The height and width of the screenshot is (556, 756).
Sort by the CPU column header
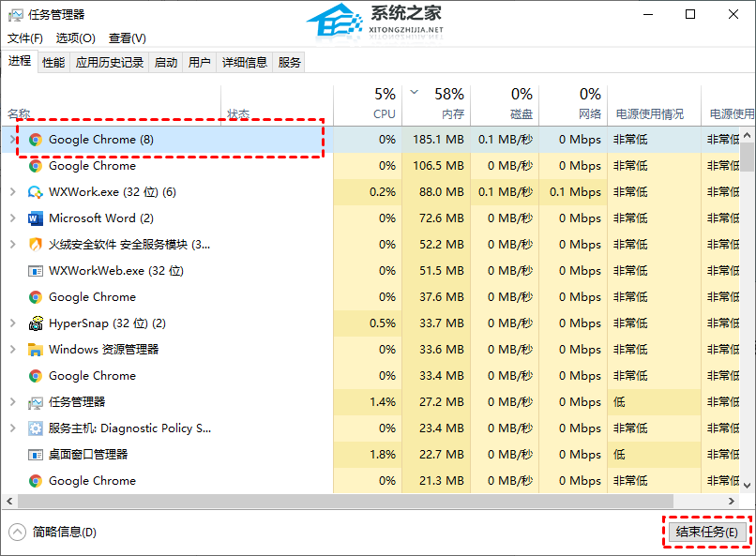[368, 105]
